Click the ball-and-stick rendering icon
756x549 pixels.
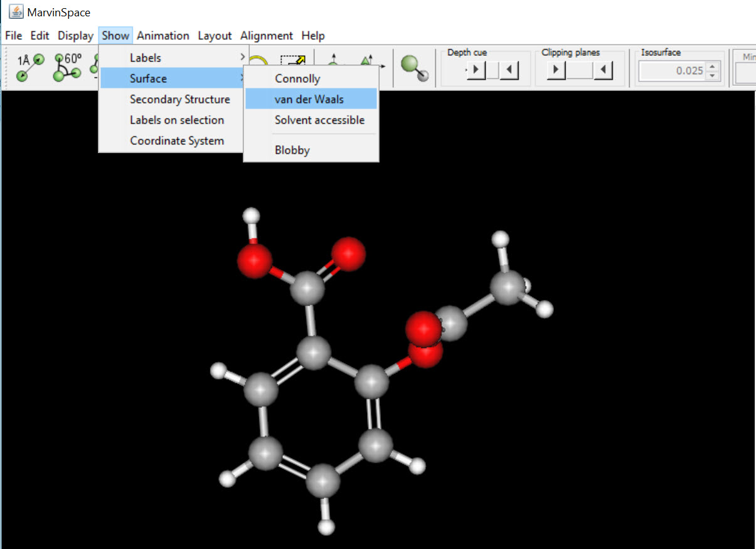[x=415, y=68]
